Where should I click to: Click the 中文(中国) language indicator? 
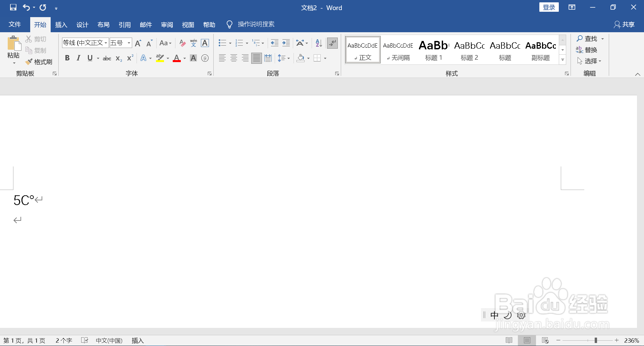[109, 340]
